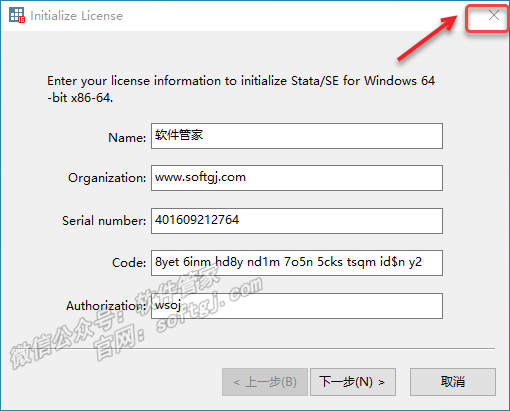Click the Organization label
Screen dimensions: 510x411
click(x=107, y=178)
